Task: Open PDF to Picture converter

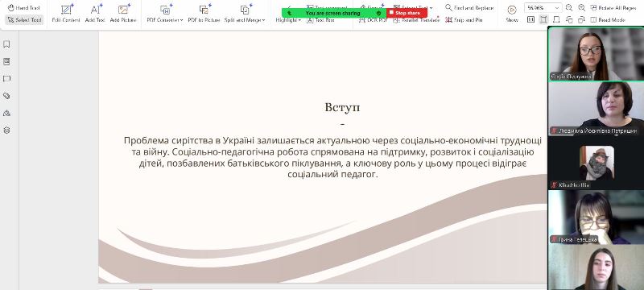Action: pyautogui.click(x=204, y=13)
